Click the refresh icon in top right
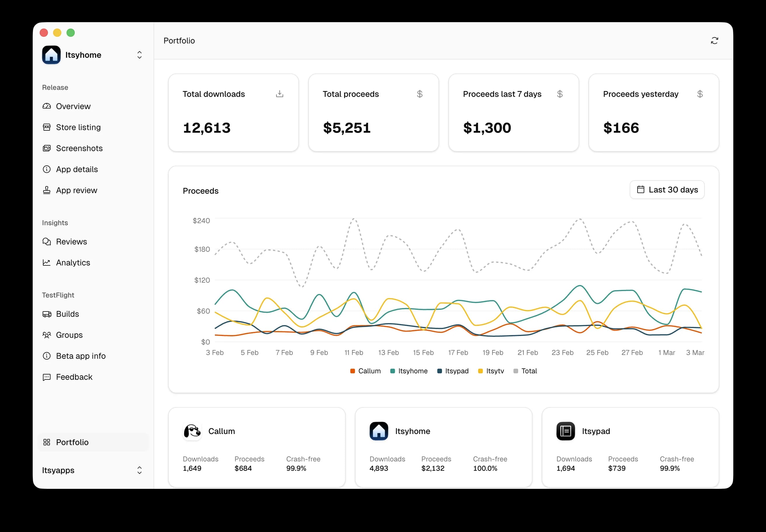Viewport: 766px width, 532px height. tap(714, 40)
